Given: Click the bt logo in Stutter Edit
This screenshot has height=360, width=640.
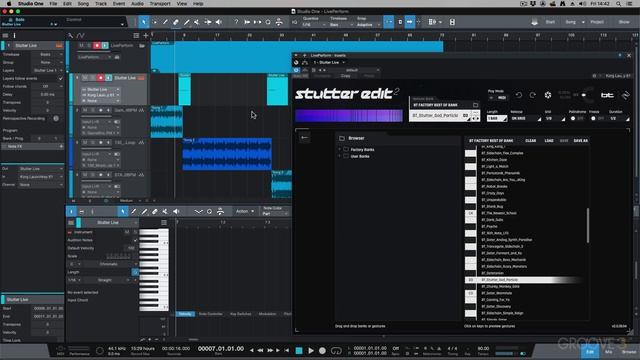Looking at the screenshot, I should [x=607, y=95].
